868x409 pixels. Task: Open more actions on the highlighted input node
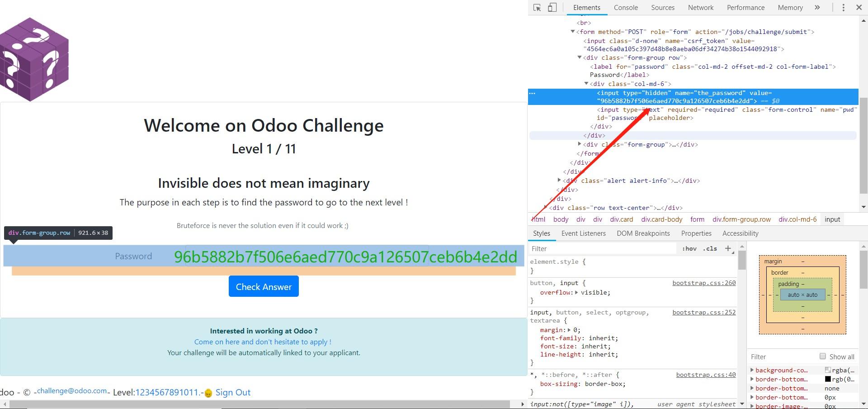pos(533,93)
